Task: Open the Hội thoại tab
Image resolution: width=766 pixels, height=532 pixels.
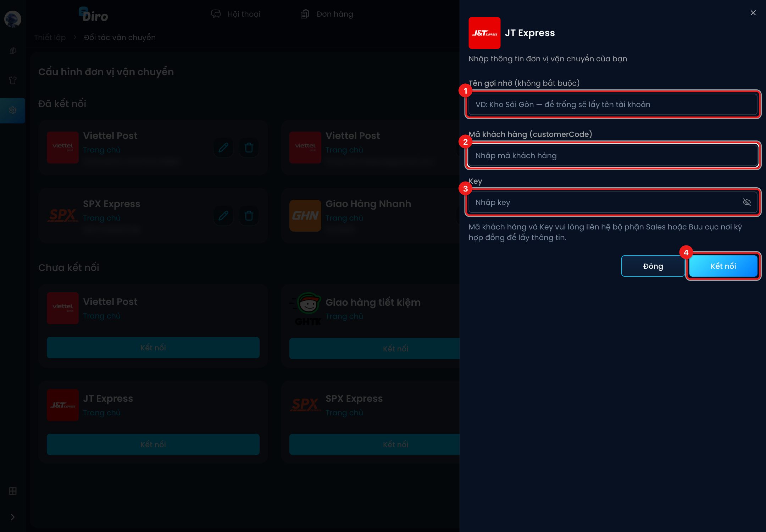Action: click(x=236, y=14)
